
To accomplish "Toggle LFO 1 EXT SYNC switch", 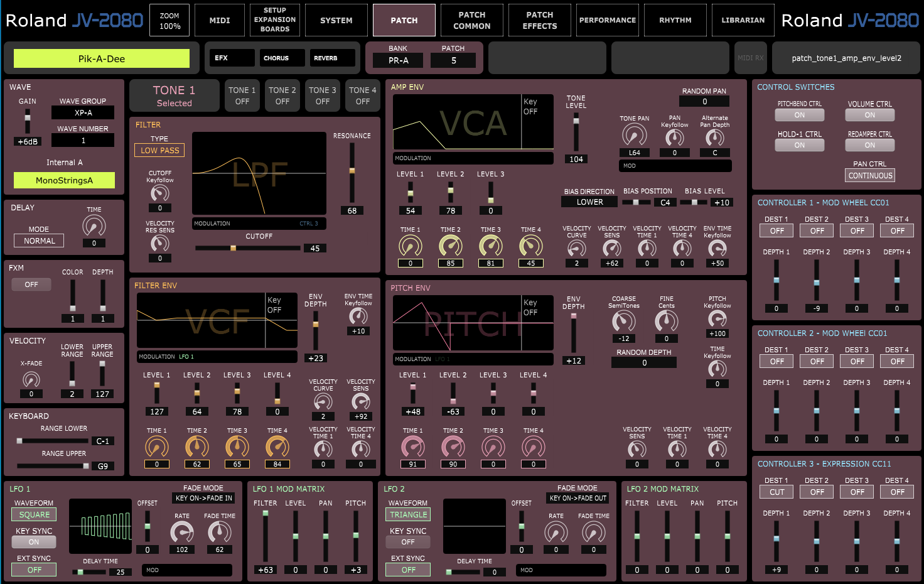I will 34,570.
